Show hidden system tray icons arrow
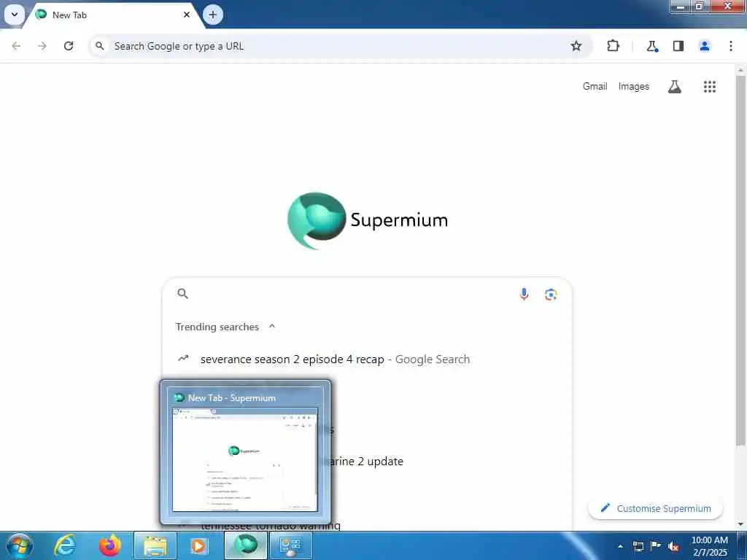 [x=620, y=546]
